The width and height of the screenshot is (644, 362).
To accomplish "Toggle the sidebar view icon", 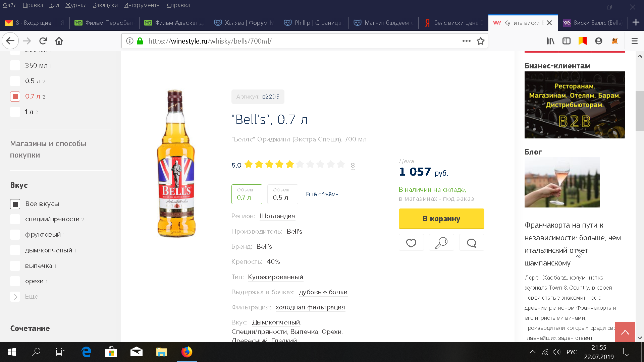I will point(567,41).
